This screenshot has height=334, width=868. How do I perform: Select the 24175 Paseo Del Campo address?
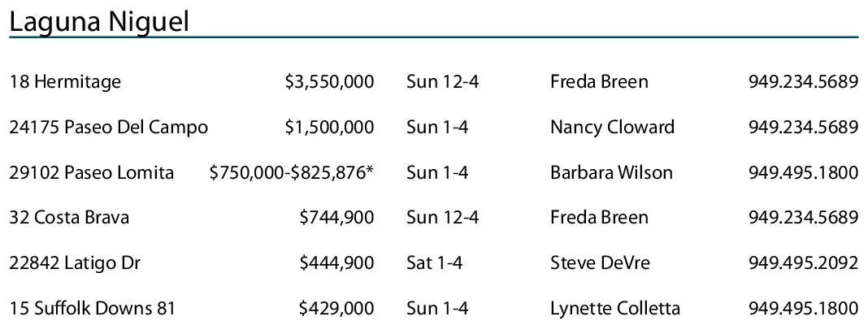point(108,128)
